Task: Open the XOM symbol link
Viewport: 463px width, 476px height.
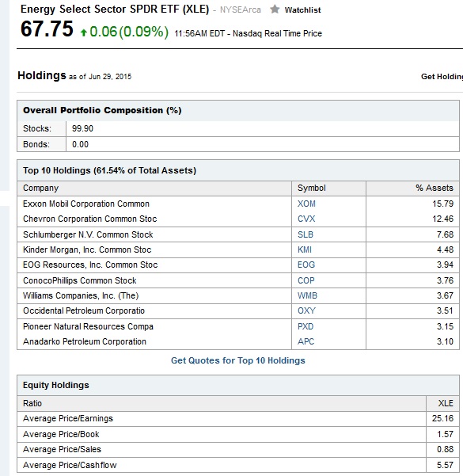Action: tap(306, 204)
